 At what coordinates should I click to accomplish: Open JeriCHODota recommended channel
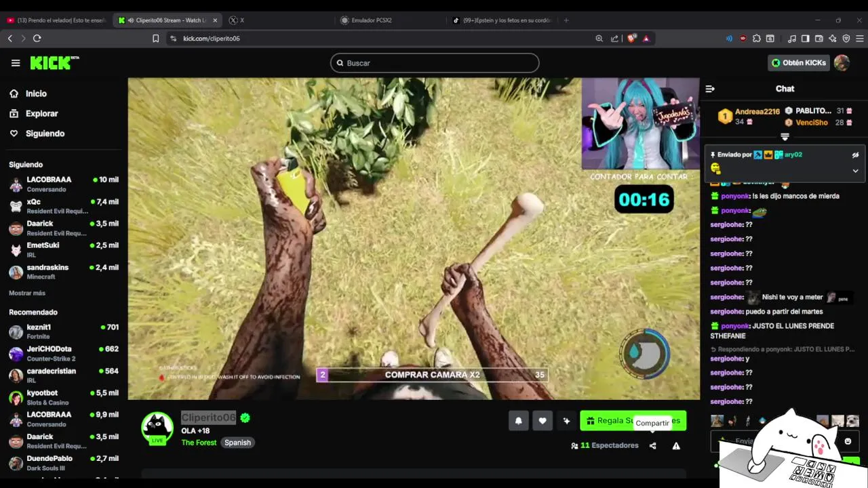click(64, 354)
